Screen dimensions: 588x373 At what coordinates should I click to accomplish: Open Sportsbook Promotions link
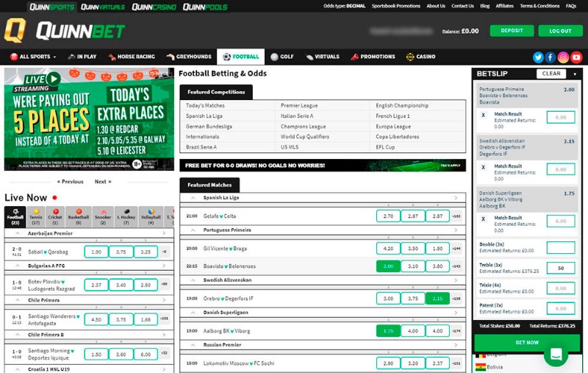pyautogui.click(x=395, y=6)
